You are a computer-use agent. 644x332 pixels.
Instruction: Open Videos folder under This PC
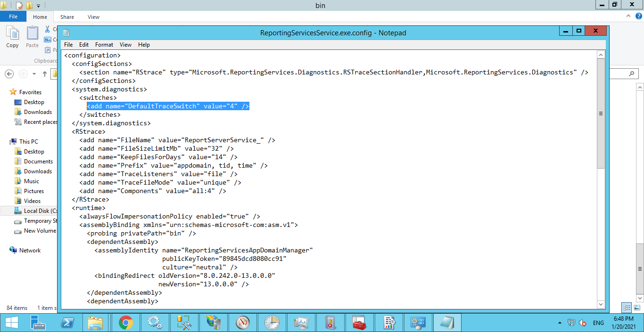click(x=32, y=201)
